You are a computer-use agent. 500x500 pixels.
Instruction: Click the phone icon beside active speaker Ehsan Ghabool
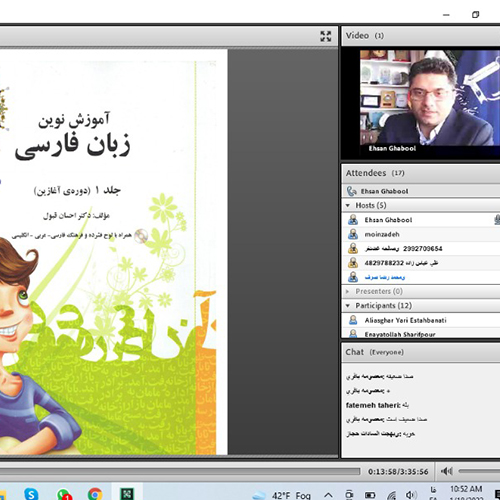[352, 191]
